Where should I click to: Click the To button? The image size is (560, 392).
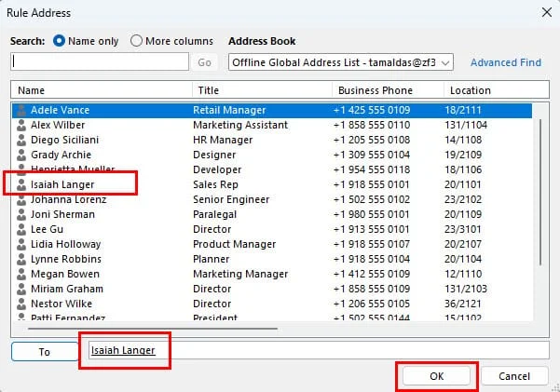pyautogui.click(x=45, y=352)
